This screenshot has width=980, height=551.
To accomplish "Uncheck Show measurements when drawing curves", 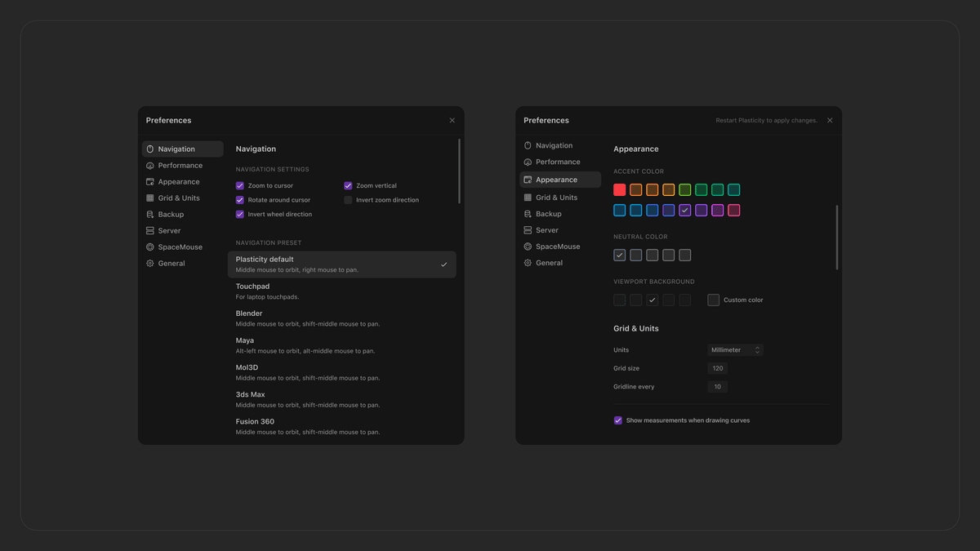I will (x=618, y=420).
